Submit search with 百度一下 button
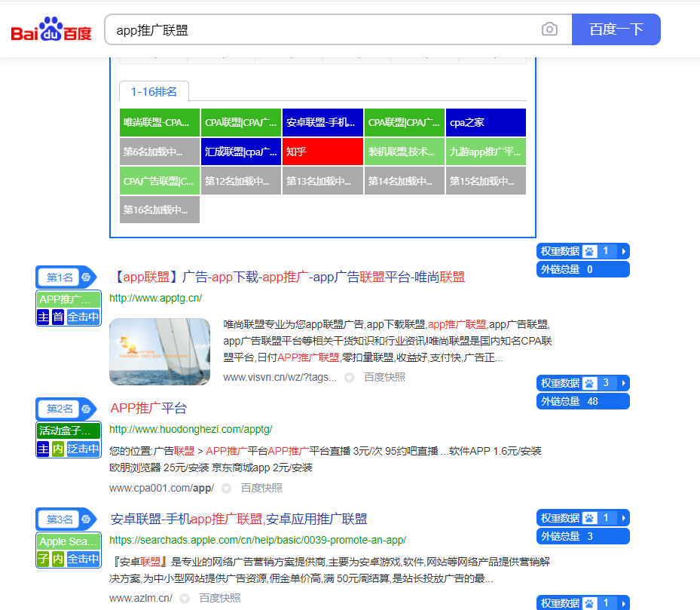700x610 pixels. pos(616,29)
